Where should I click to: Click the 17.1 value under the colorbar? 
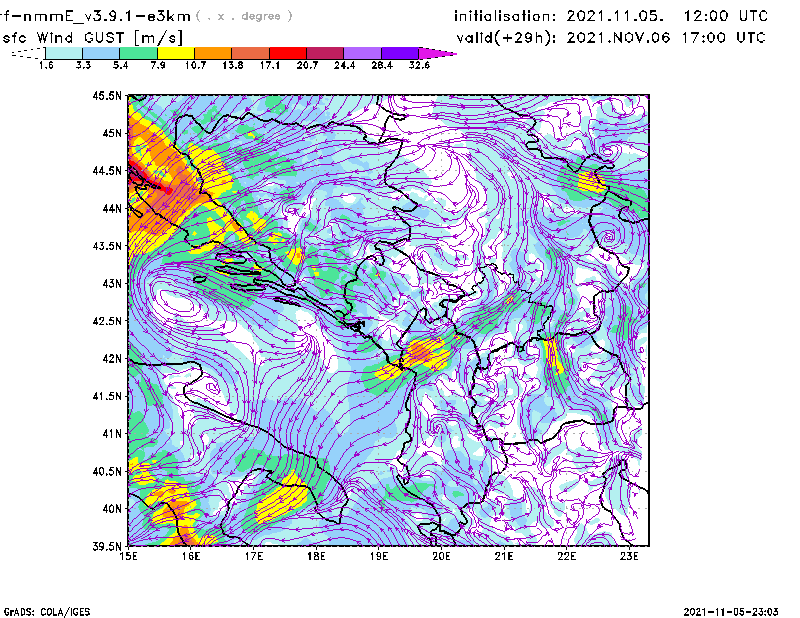pyautogui.click(x=270, y=65)
